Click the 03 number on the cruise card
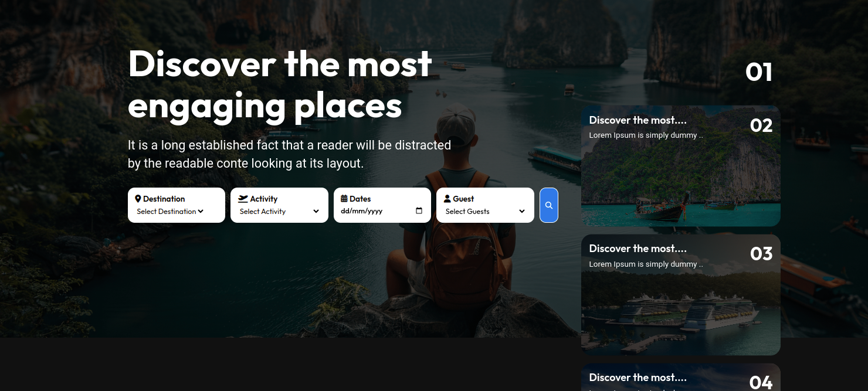Screen dimensions: 868x391 click(761, 254)
